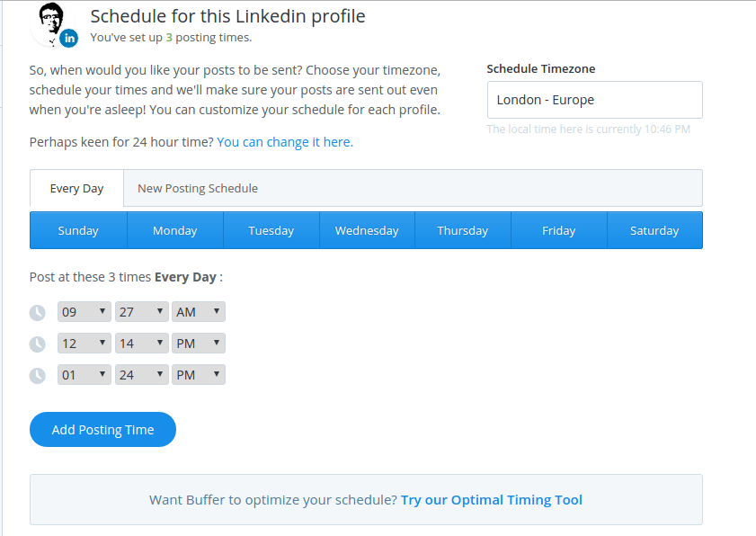Toggle Wednesday in the day selector
This screenshot has width=756, height=536.
[x=367, y=230]
